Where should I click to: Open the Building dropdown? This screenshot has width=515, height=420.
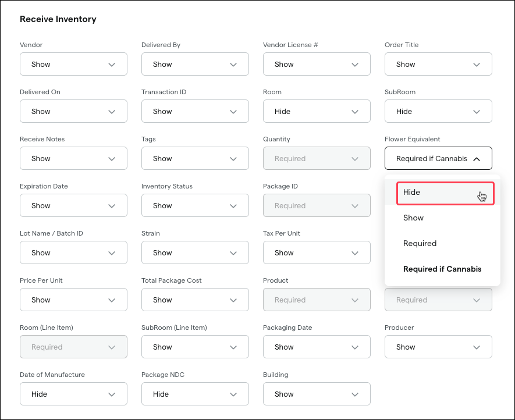pos(317,394)
